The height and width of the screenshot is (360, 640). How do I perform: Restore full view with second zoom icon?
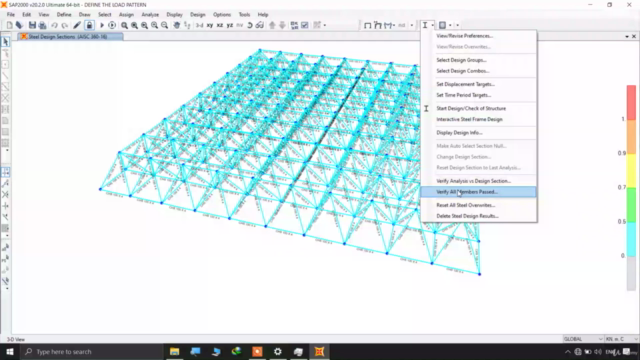tap(134, 25)
